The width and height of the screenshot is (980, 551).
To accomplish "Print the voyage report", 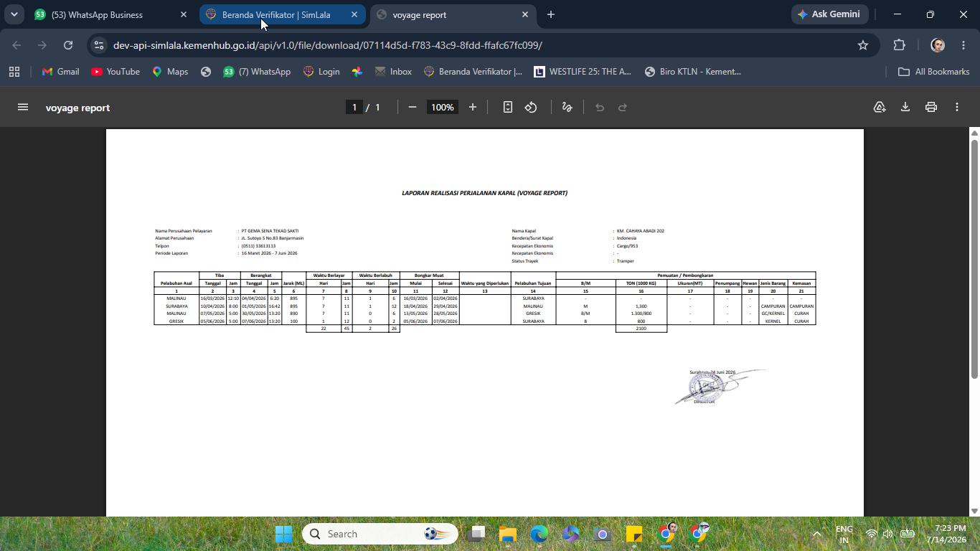I will click(x=931, y=108).
